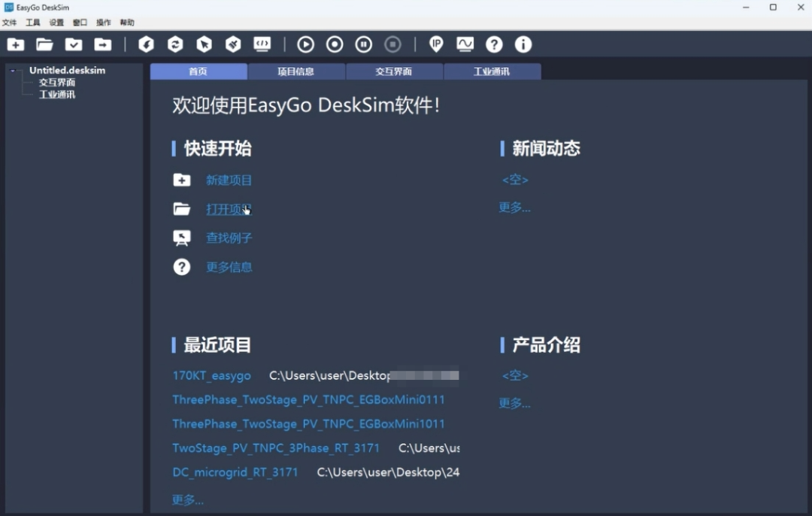The width and height of the screenshot is (812, 516).
Task: Click the new project toolbar icon
Action: point(16,44)
